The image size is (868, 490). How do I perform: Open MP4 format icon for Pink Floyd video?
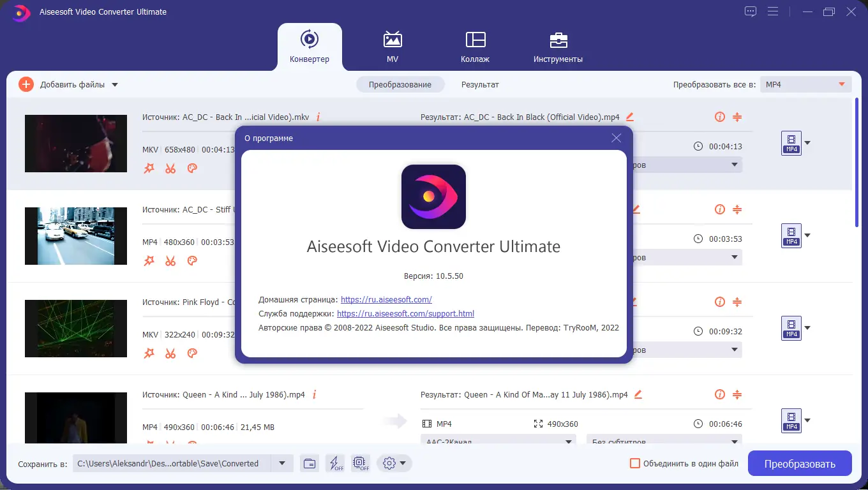(791, 328)
